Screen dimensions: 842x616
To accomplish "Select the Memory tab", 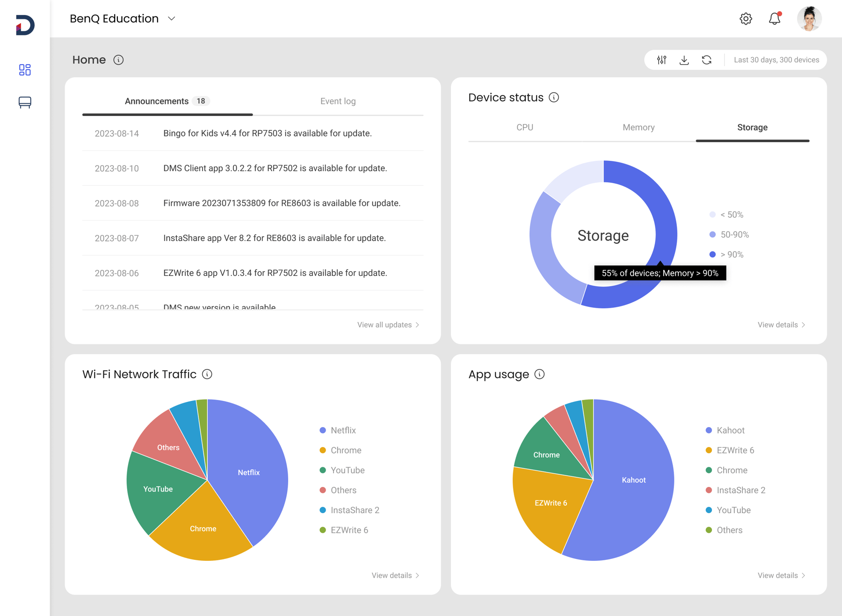I will tap(638, 127).
